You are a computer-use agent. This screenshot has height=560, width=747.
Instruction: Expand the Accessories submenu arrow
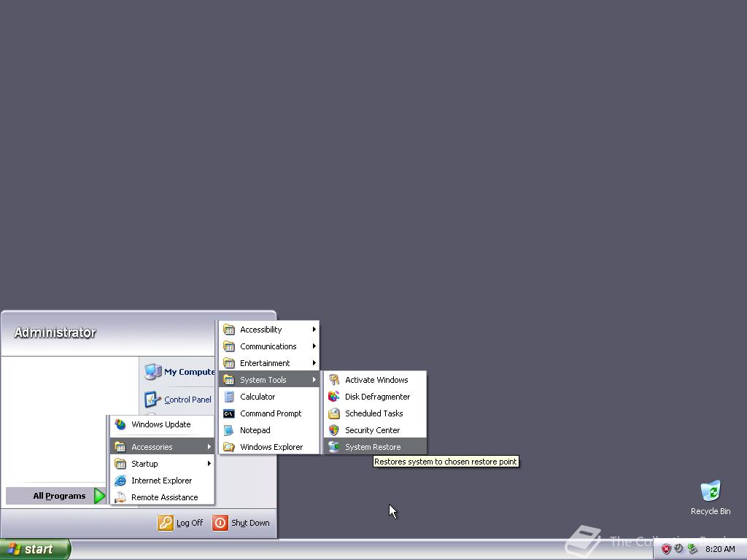209,447
